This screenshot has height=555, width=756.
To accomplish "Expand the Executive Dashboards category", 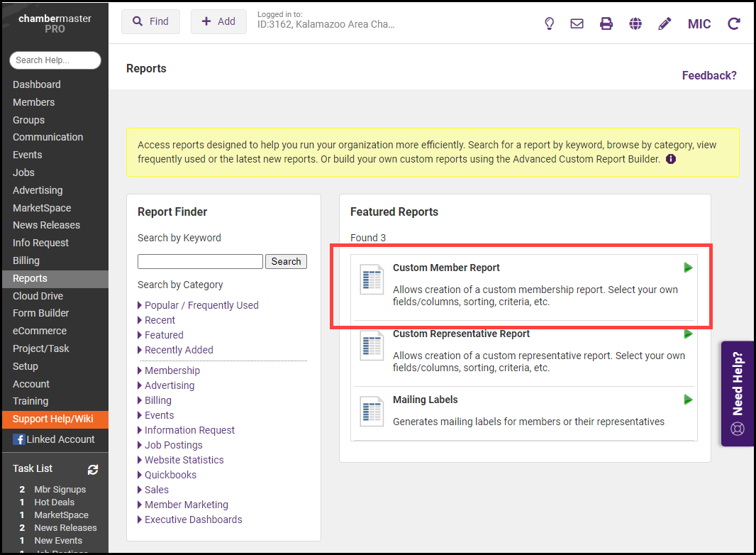I will [193, 520].
